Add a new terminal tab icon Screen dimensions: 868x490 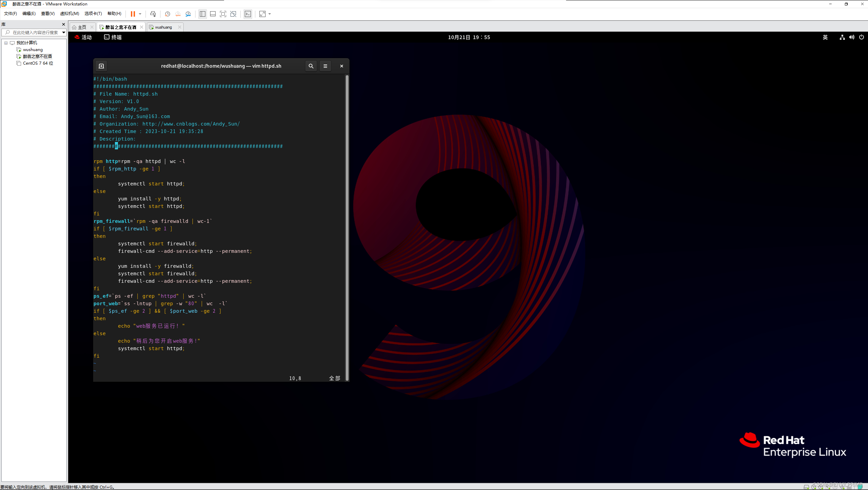pyautogui.click(x=101, y=66)
